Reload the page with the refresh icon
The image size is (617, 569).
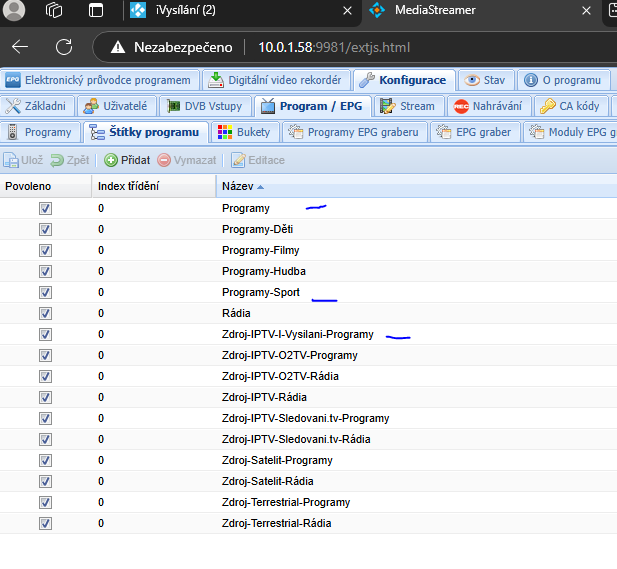tap(64, 47)
